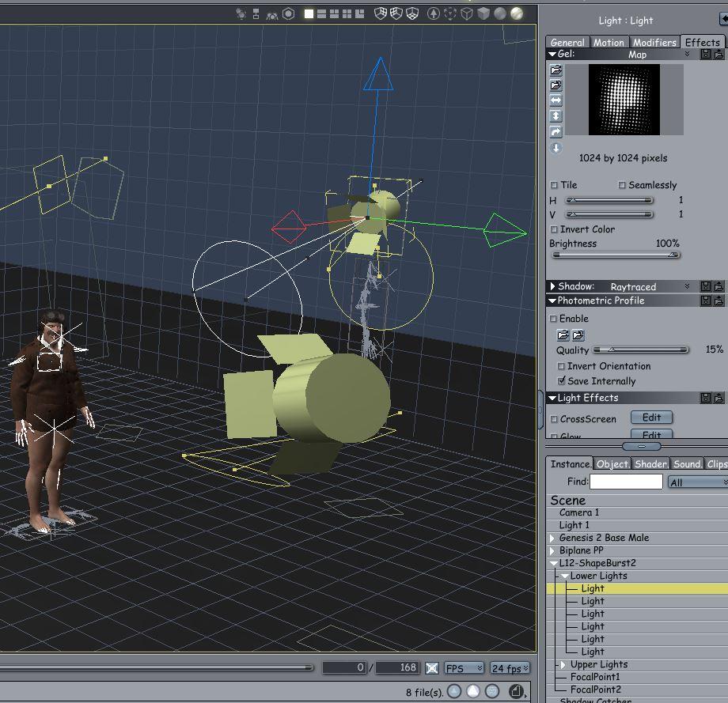Screen dimensions: 728x703
Task: Toggle Invert Orientation checkbox
Action: (x=561, y=366)
